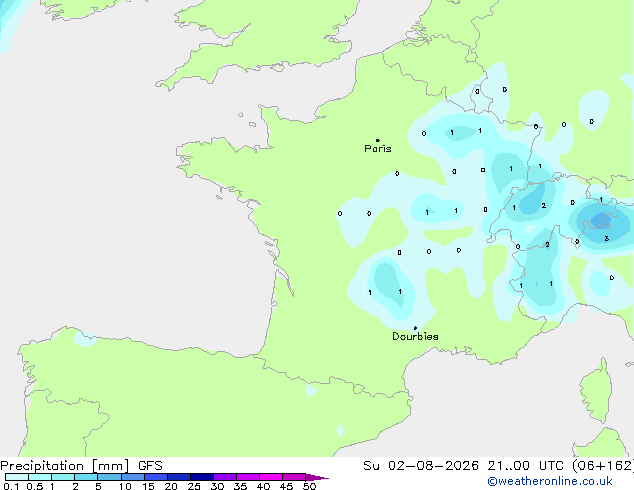The image size is (634, 490).
Task: Pick the 10–15 mm legend swatch
Action: (132, 477)
